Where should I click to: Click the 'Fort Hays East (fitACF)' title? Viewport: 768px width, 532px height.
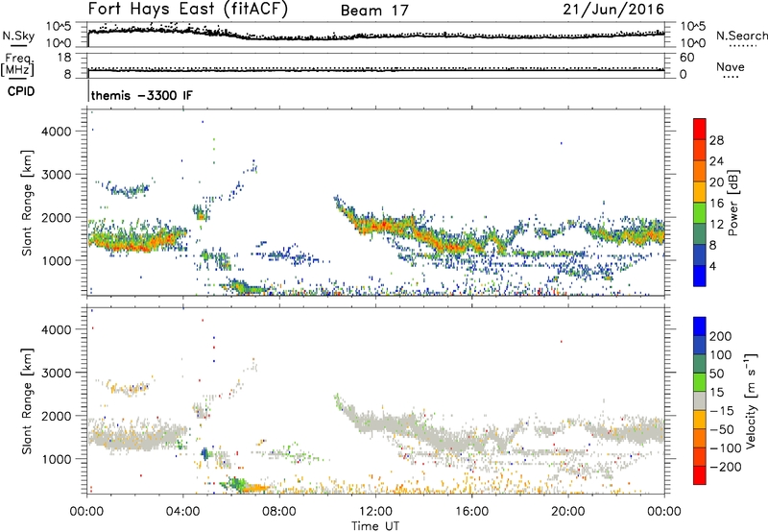point(187,10)
